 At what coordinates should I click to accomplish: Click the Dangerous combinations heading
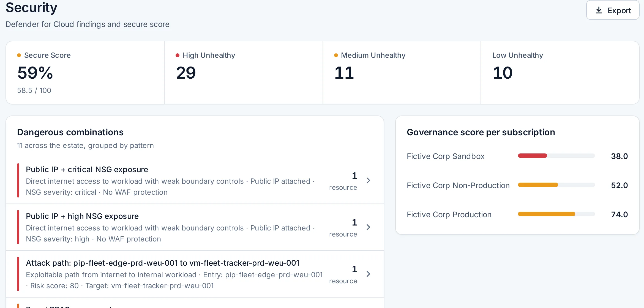tap(70, 132)
